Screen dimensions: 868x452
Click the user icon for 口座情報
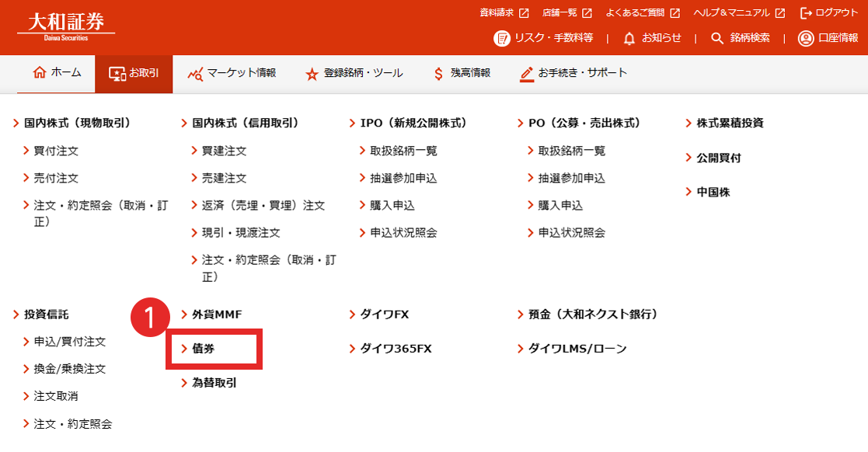coord(806,38)
